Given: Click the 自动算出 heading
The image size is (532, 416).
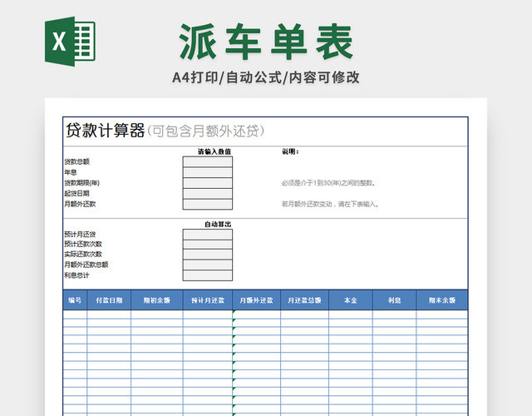Looking at the screenshot, I should pyautogui.click(x=218, y=224).
